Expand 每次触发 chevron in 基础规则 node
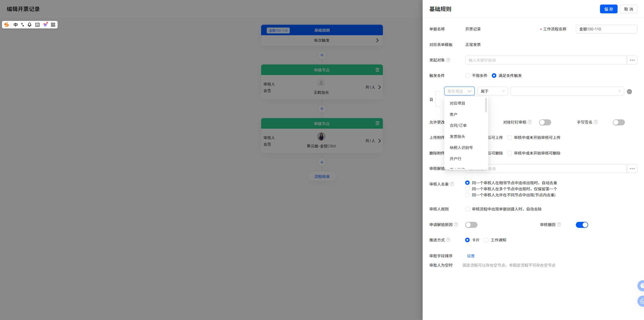The image size is (644, 320). pyautogui.click(x=377, y=41)
